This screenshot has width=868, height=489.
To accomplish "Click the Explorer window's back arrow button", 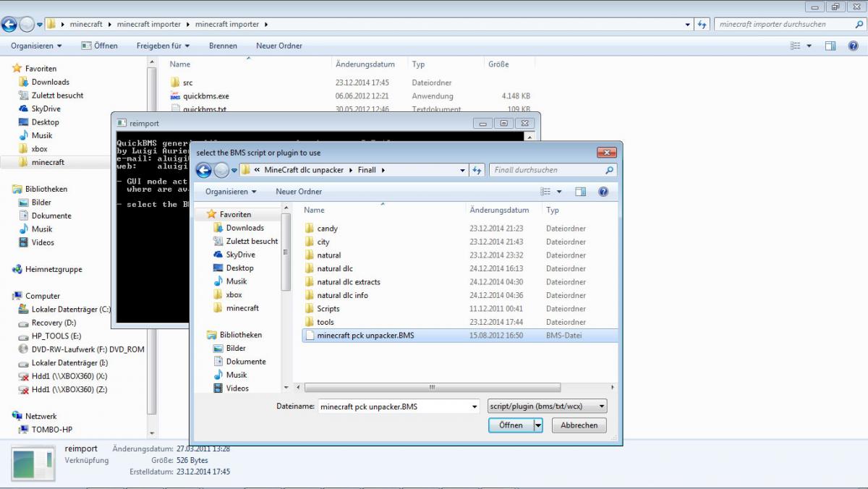I will point(9,24).
